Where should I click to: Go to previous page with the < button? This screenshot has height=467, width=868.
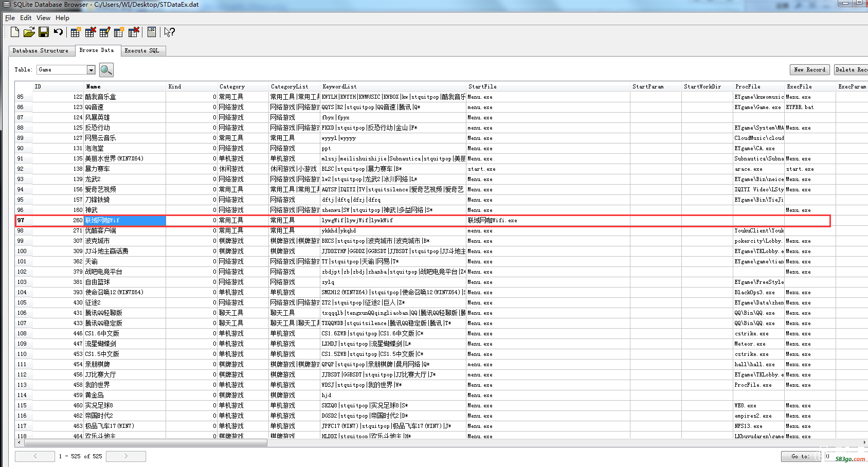[x=35, y=456]
